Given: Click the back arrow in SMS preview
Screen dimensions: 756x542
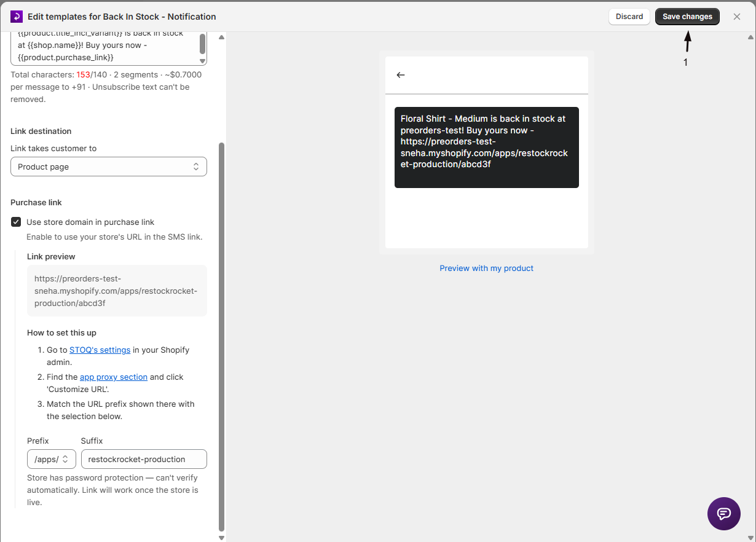Looking at the screenshot, I should (x=401, y=75).
